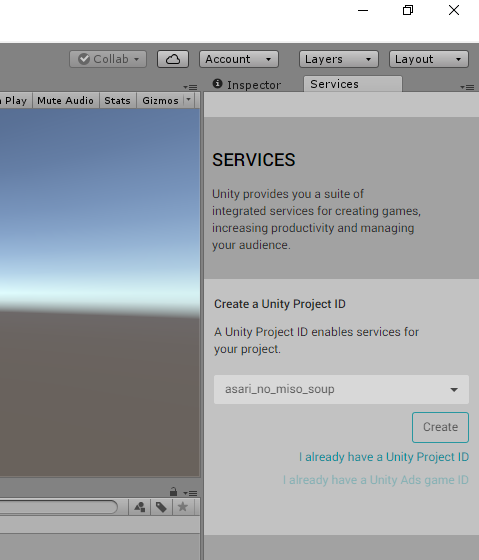
Task: Click the 'Create a Unity Project ID' heading
Action: coord(280,304)
